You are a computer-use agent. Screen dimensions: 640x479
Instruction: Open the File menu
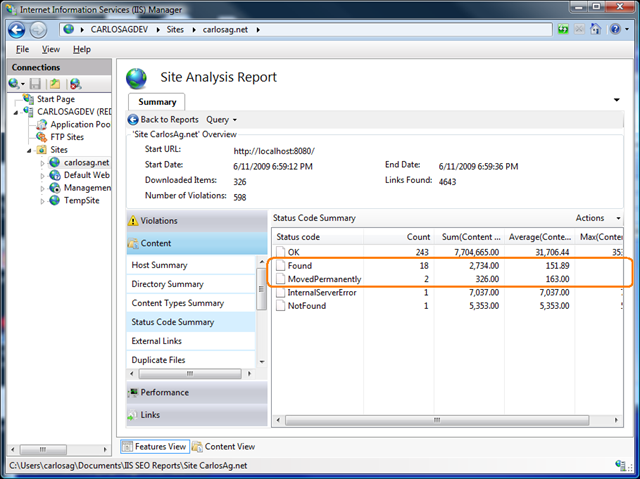click(22, 49)
